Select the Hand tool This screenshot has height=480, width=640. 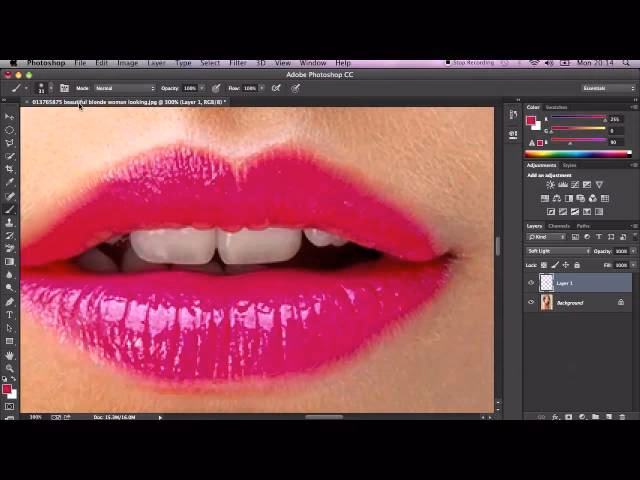[9, 356]
